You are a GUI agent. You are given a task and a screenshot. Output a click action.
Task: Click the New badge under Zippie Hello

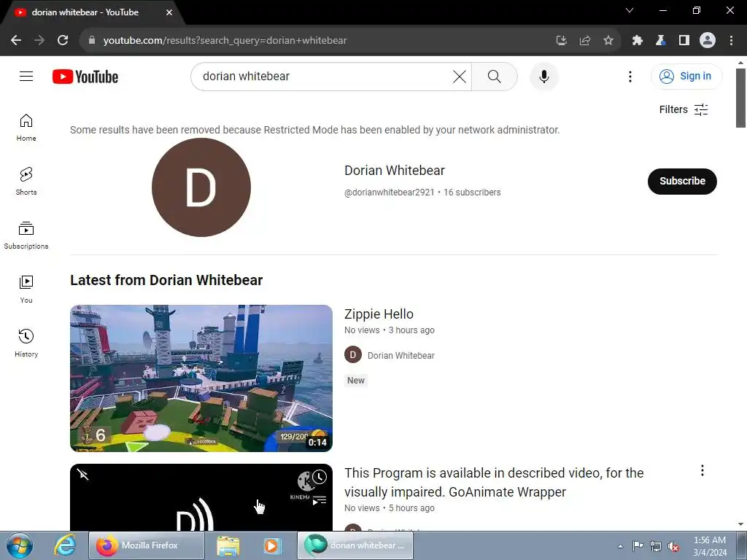click(356, 381)
